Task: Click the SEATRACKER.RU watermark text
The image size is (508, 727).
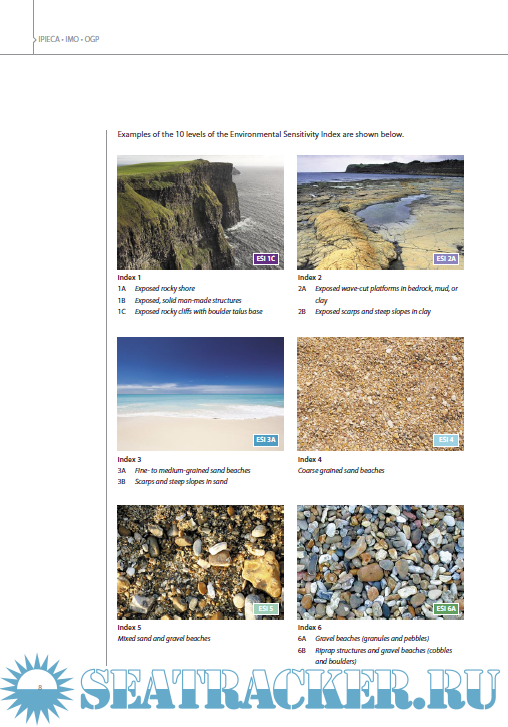Action: 290,689
